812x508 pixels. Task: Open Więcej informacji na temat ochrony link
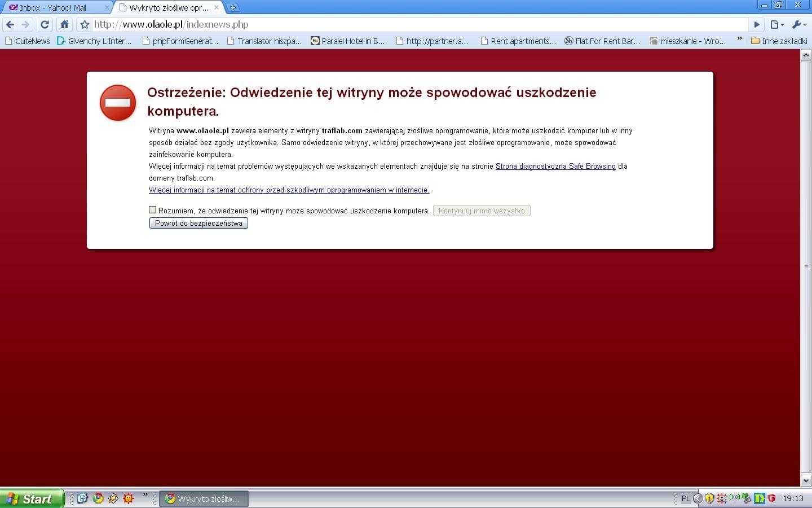[x=289, y=190]
